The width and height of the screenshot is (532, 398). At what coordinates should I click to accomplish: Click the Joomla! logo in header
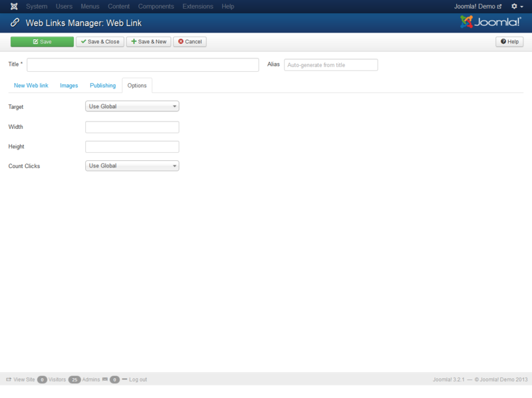click(x=490, y=22)
